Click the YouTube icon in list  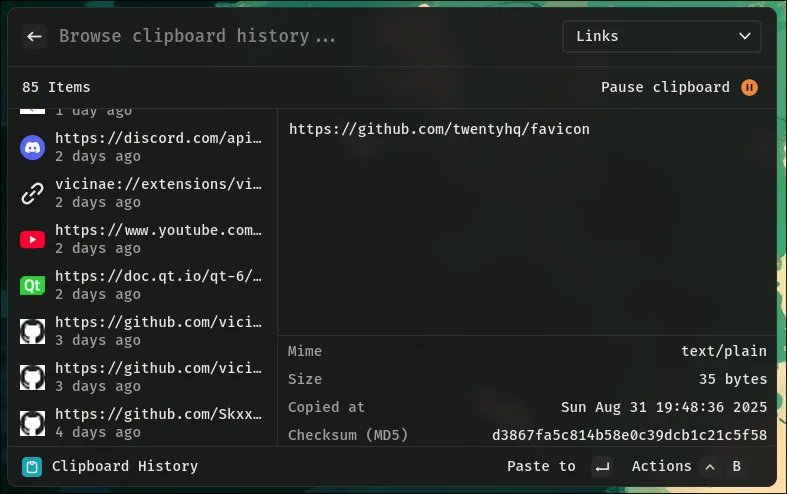pyautogui.click(x=33, y=240)
